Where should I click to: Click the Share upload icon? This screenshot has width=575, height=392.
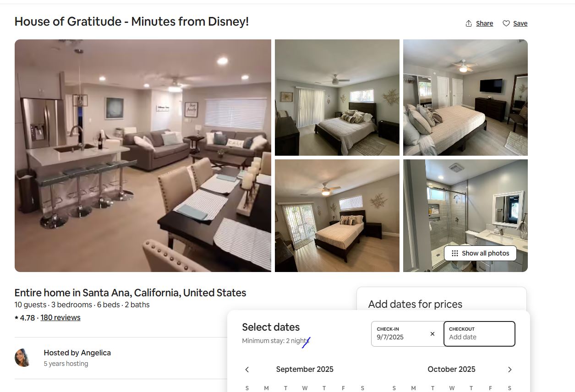pyautogui.click(x=469, y=23)
